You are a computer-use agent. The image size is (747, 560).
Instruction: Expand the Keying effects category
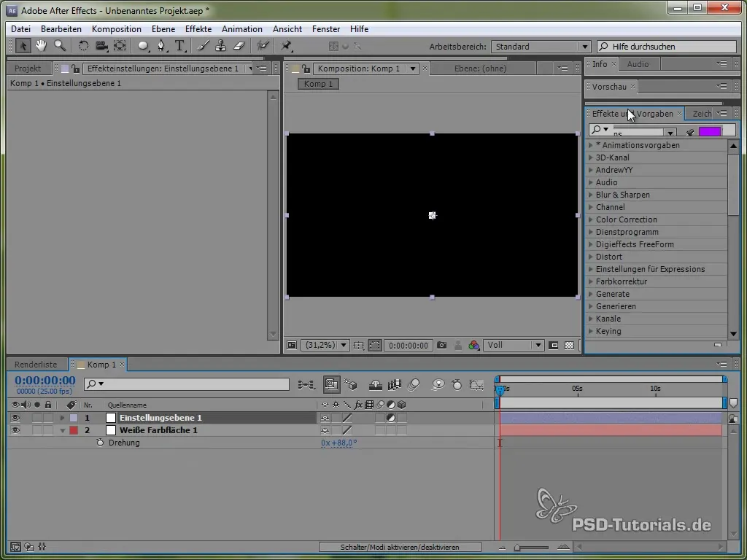coord(590,331)
